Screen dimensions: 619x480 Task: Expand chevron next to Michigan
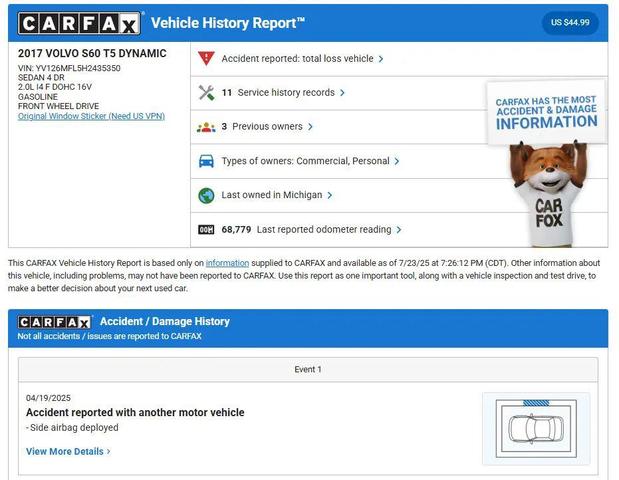click(x=330, y=195)
